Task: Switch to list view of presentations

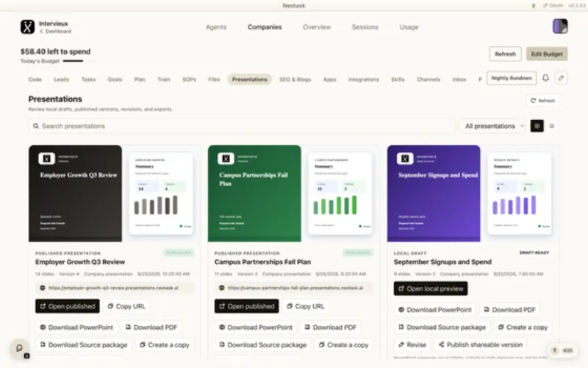Action: 552,126
